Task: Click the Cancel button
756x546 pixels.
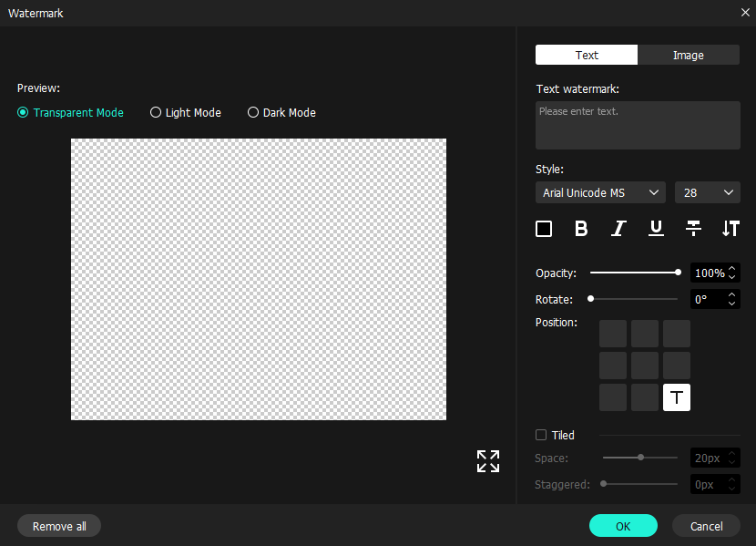Action: point(706,526)
